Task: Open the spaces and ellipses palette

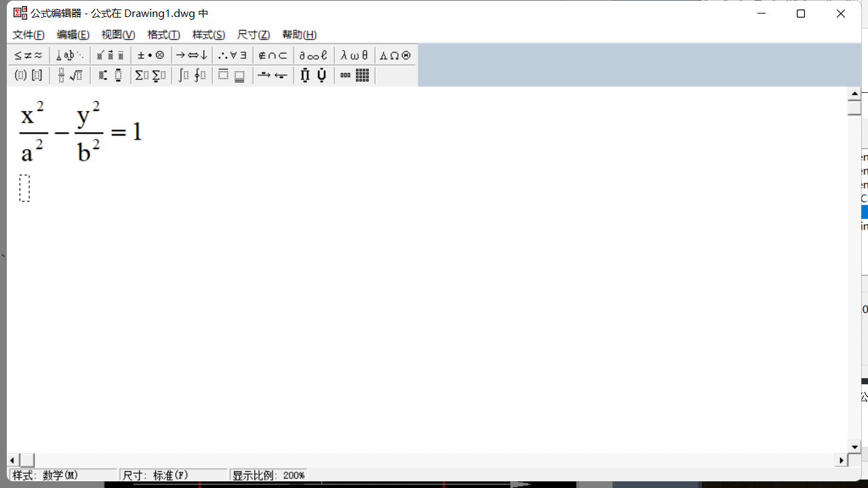Action: [70, 56]
